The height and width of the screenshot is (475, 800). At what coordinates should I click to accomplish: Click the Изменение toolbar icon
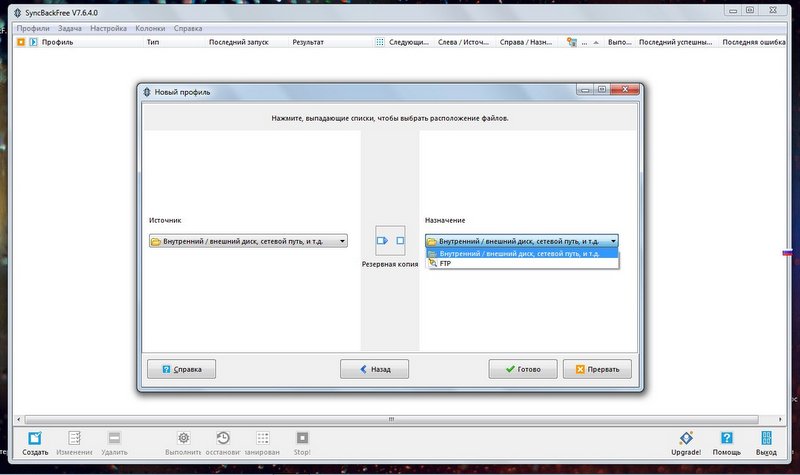pyautogui.click(x=74, y=438)
